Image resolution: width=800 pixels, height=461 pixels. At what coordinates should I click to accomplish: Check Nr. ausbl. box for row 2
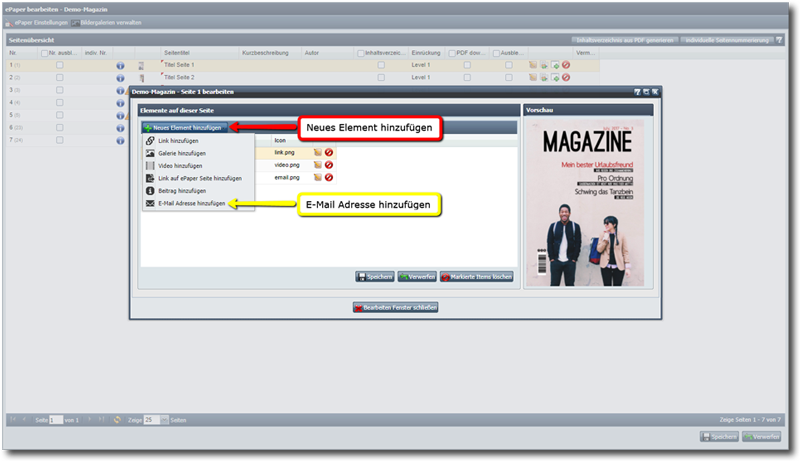[x=60, y=78]
